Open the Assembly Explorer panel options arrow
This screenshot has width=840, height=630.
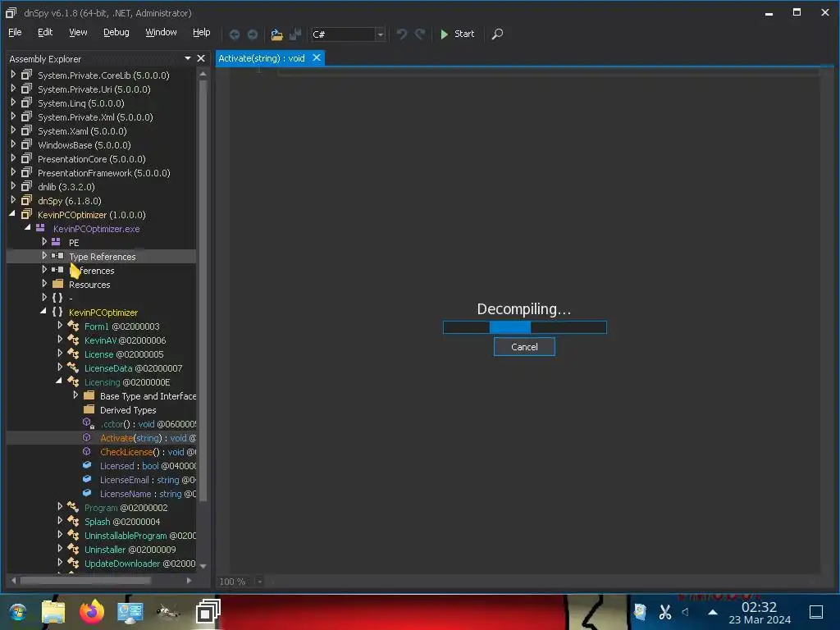[x=188, y=58]
